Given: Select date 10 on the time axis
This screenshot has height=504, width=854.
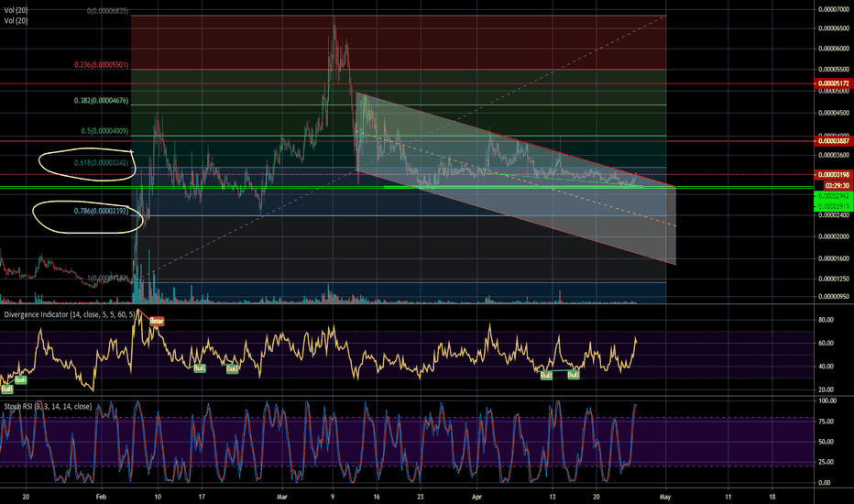Looking at the screenshot, I should click(158, 497).
